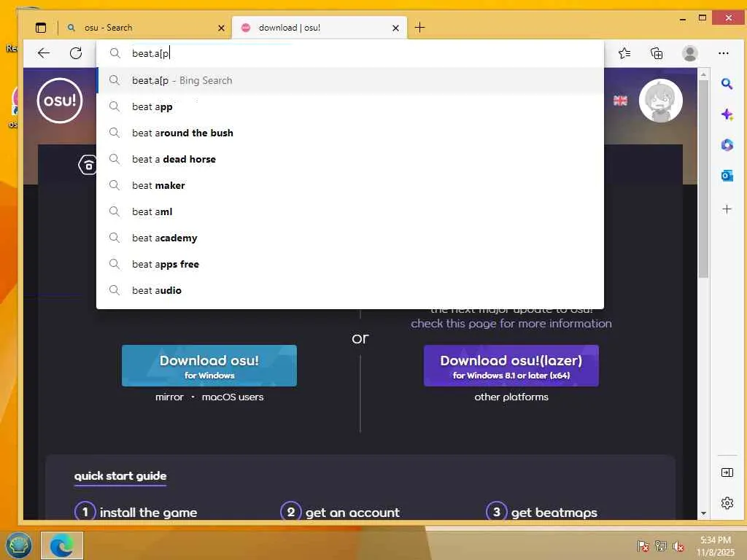The width and height of the screenshot is (747, 560).
Task: Click the page vertical scrollbar thumb
Action: pyautogui.click(x=703, y=179)
